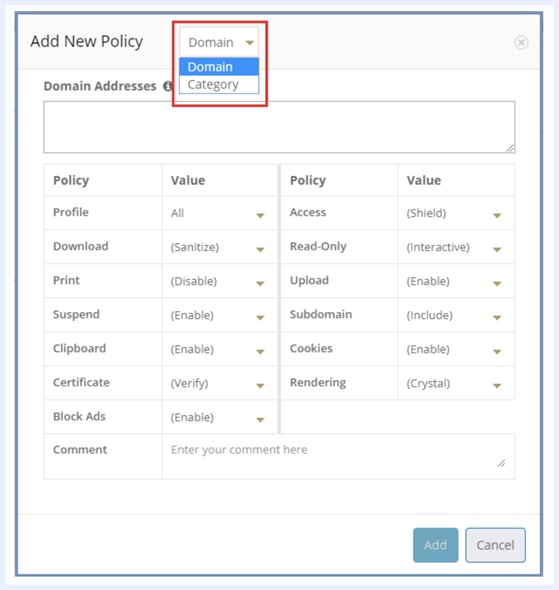This screenshot has height=590, width=559.
Task: Open the Download Sanitize dropdown
Action: pyautogui.click(x=218, y=247)
